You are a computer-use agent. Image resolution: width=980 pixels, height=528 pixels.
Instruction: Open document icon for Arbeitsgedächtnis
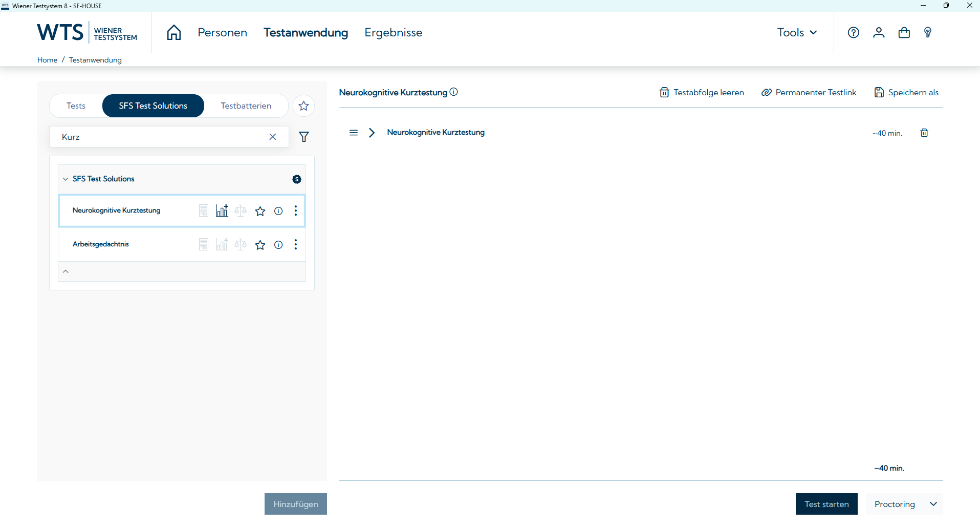(x=204, y=244)
